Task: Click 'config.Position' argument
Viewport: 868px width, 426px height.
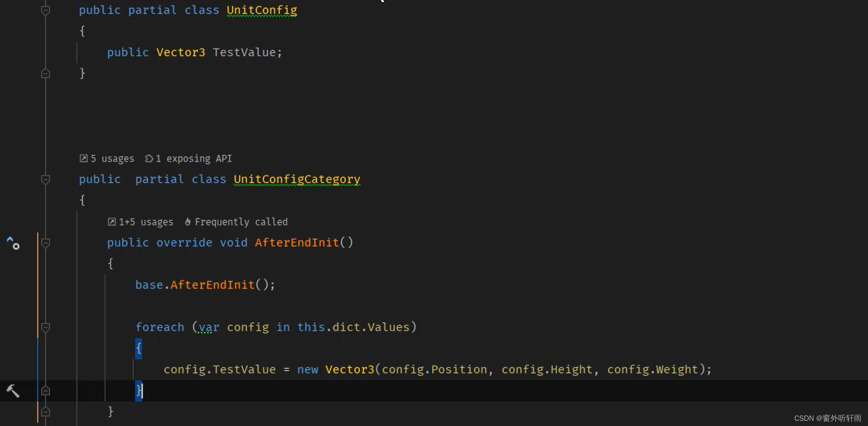Action: 434,370
